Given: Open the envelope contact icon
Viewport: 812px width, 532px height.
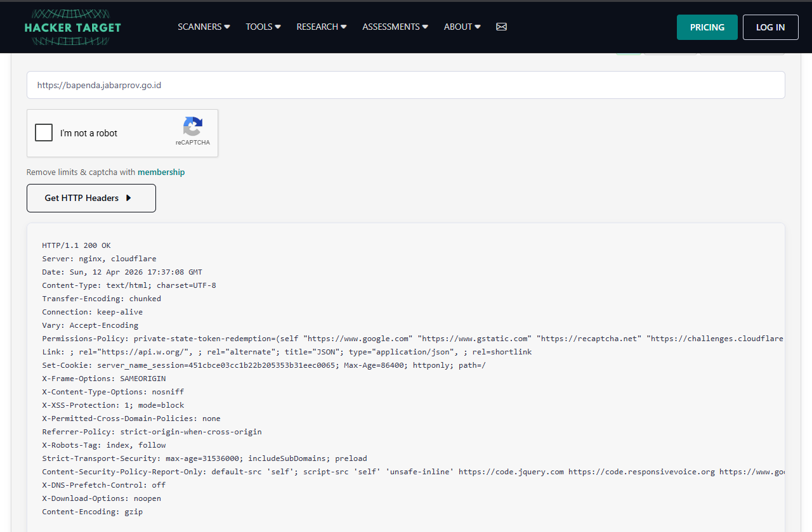Looking at the screenshot, I should [501, 27].
